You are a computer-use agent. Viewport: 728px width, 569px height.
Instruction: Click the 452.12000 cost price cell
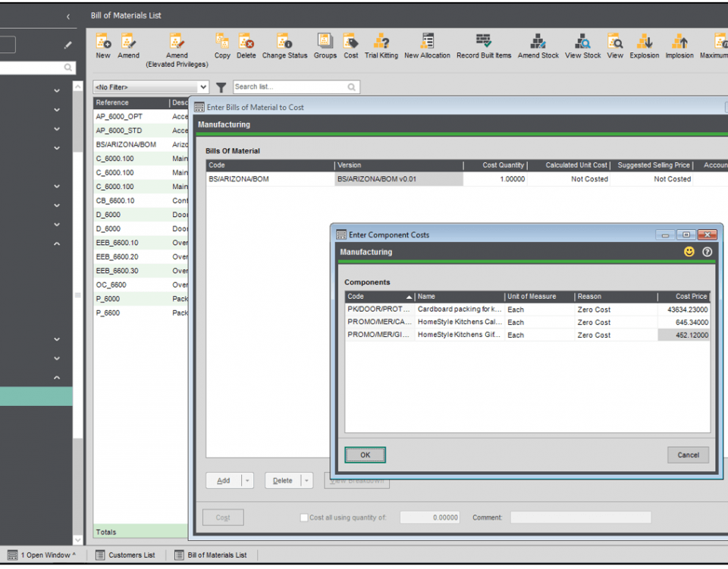684,335
